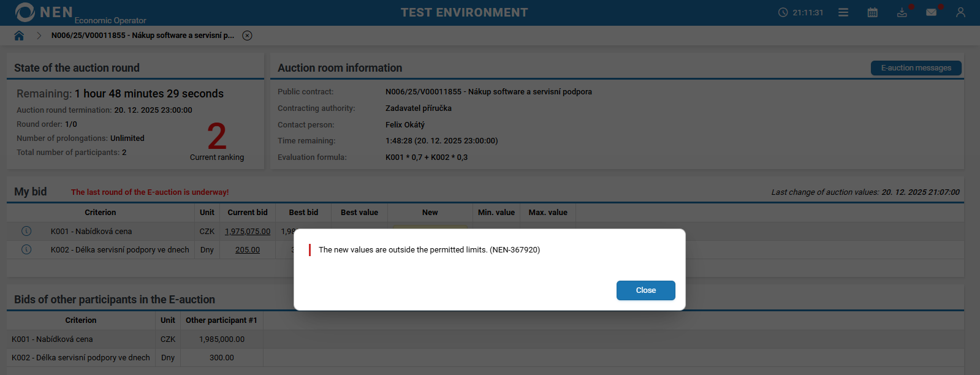980x375 pixels.
Task: Open the E-auction messages panel
Action: point(916,68)
